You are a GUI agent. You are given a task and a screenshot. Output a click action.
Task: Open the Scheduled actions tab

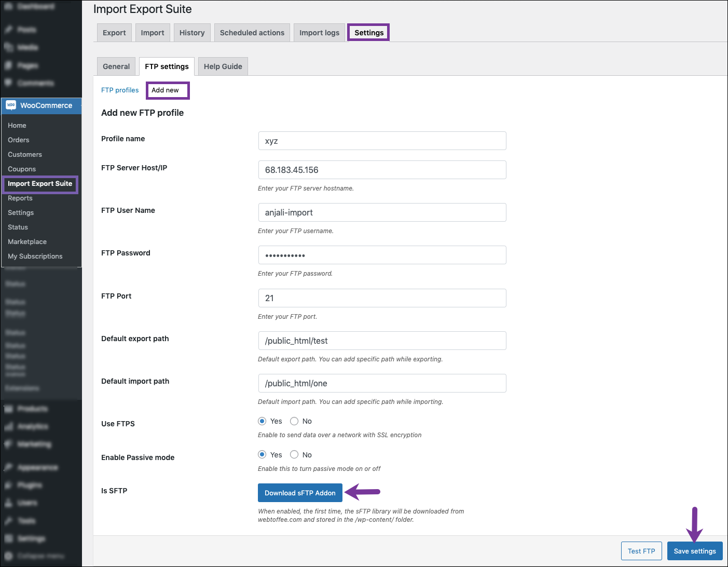[x=252, y=32]
